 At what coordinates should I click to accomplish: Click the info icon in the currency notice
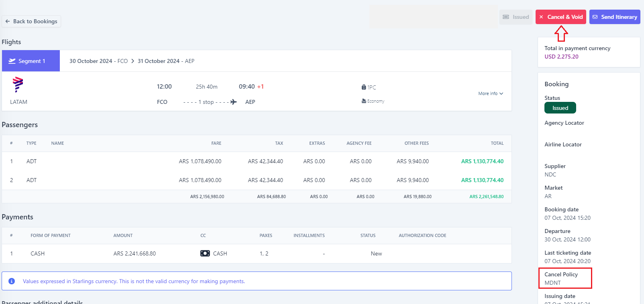[12, 281]
